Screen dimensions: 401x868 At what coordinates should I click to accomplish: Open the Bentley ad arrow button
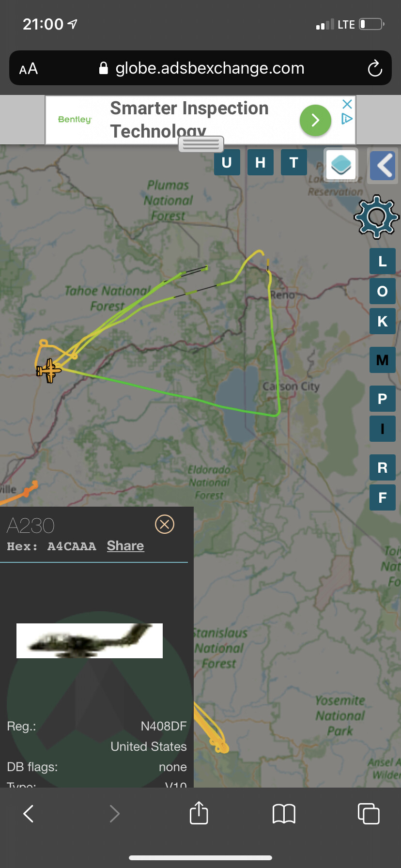(x=315, y=120)
